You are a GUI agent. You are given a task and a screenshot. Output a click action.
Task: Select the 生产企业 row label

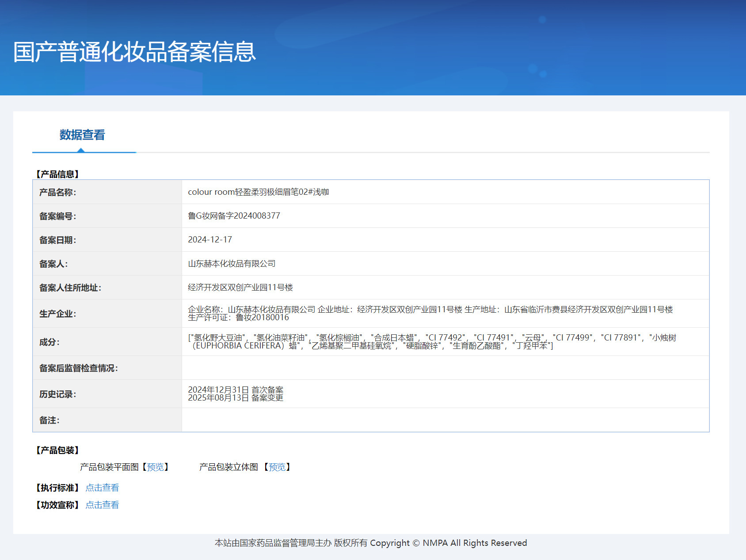click(x=57, y=314)
